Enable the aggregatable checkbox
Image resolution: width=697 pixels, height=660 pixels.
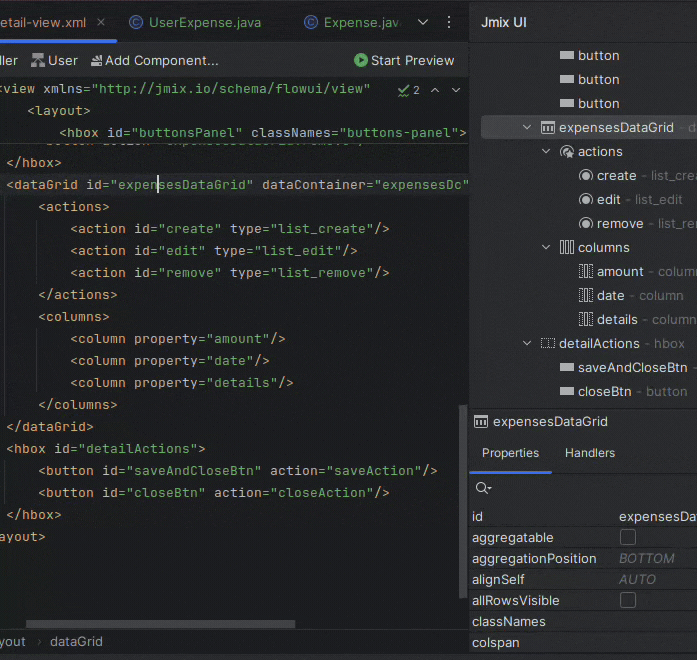pyautogui.click(x=628, y=538)
